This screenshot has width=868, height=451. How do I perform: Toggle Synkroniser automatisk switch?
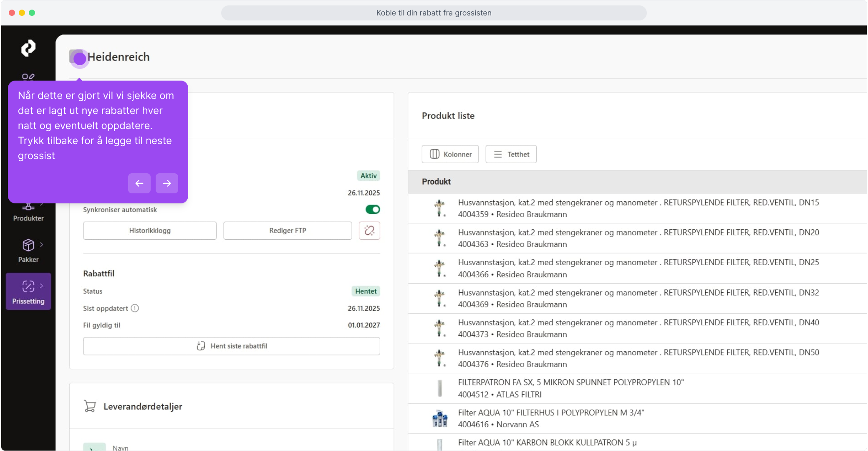(373, 209)
